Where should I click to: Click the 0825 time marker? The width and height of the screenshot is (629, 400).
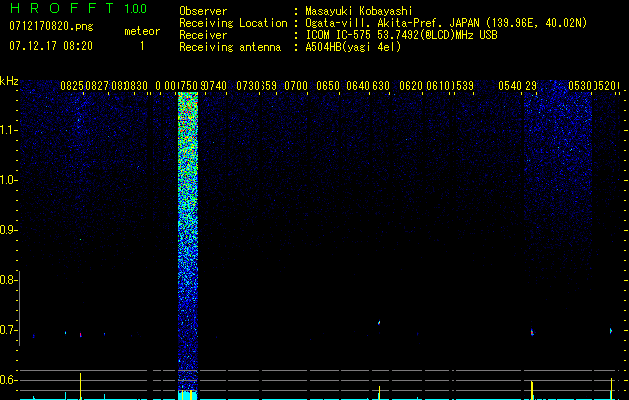coord(72,86)
